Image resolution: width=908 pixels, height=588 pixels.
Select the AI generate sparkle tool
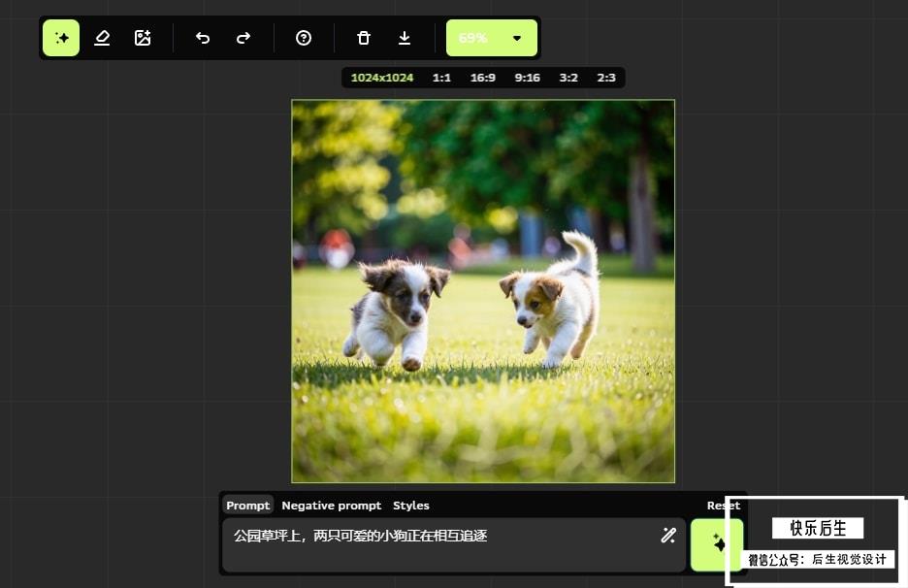(x=61, y=38)
